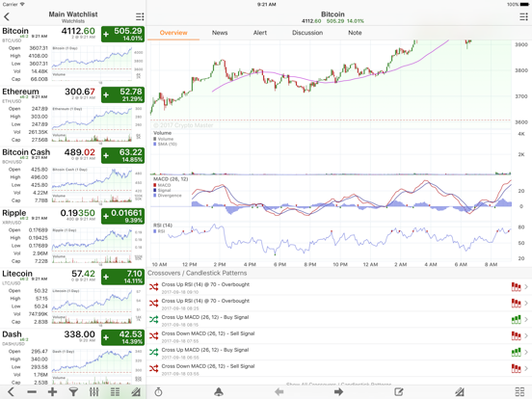Open the watchlist sliders settings icon
This screenshot has height=399, width=532.
point(94,392)
